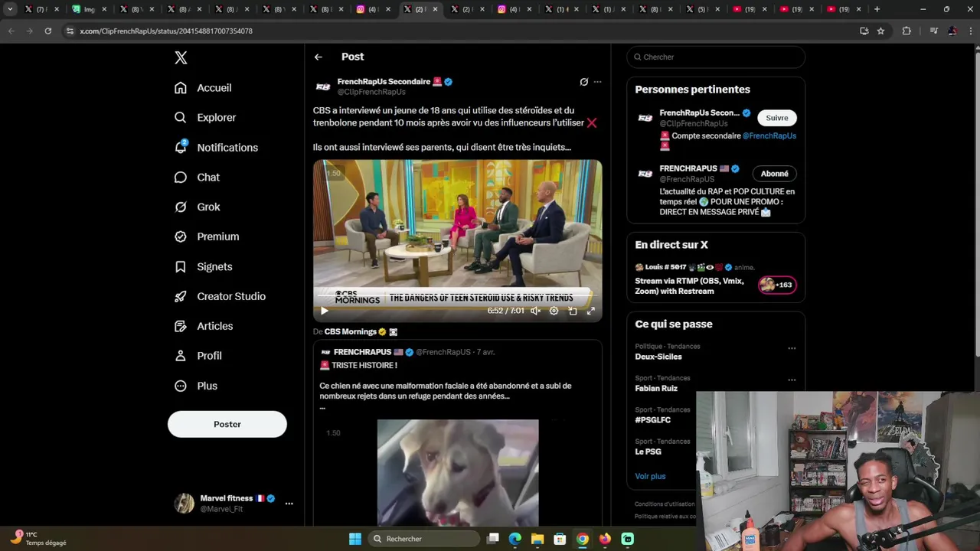Open the +163 listeners badge
Screen dimensions: 980x551
[776, 285]
